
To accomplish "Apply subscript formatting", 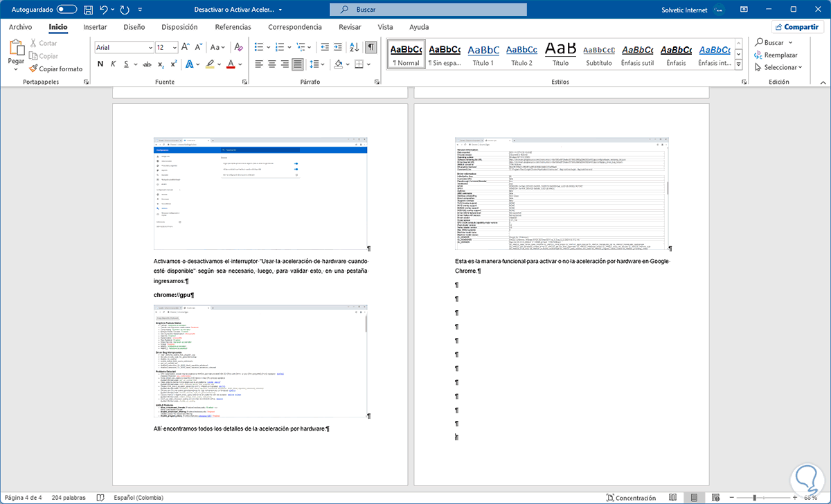I will [161, 64].
